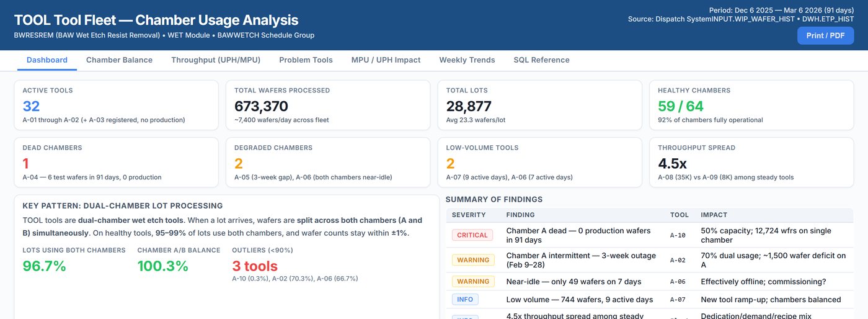Open the SQL Reference tab
Image resolution: width=868 pixels, height=319 pixels.
[541, 60]
